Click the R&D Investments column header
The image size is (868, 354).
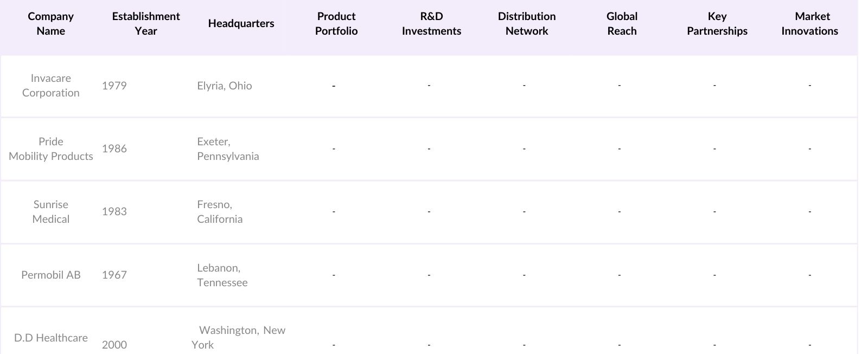point(431,24)
